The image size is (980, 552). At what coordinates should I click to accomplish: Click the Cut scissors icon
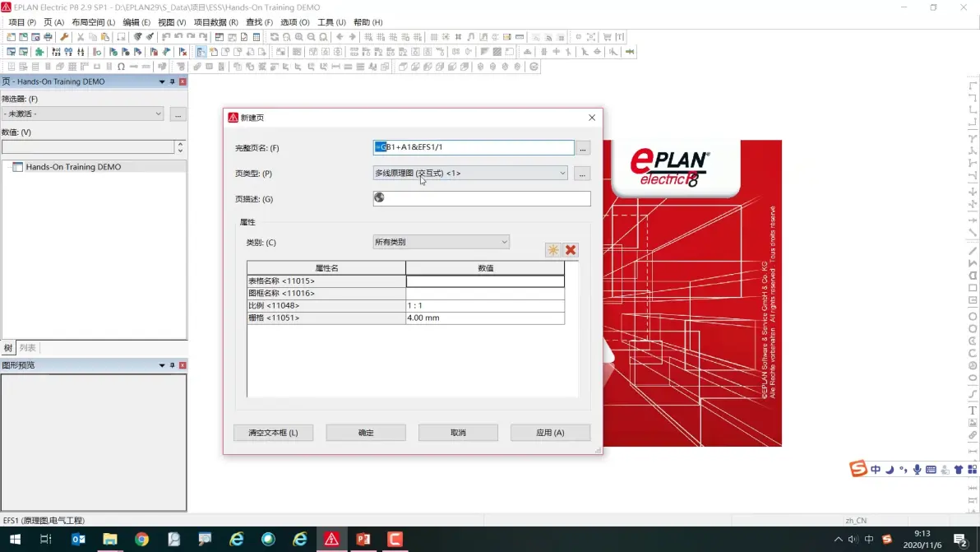[81, 37]
